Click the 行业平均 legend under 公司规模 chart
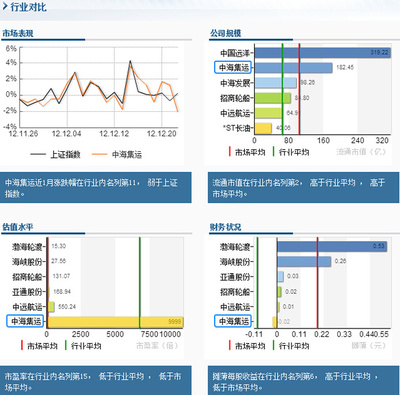The width and height of the screenshot is (400, 395). pyautogui.click(x=291, y=152)
